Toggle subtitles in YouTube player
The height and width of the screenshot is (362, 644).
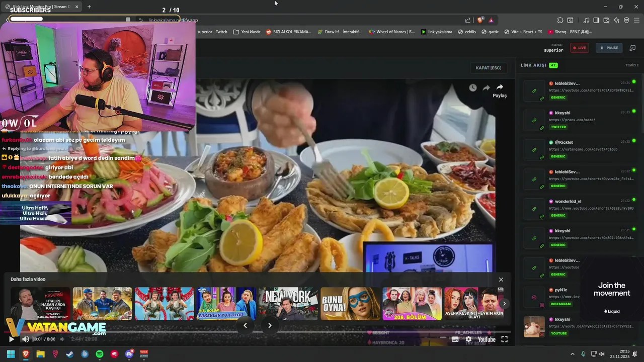tap(455, 339)
